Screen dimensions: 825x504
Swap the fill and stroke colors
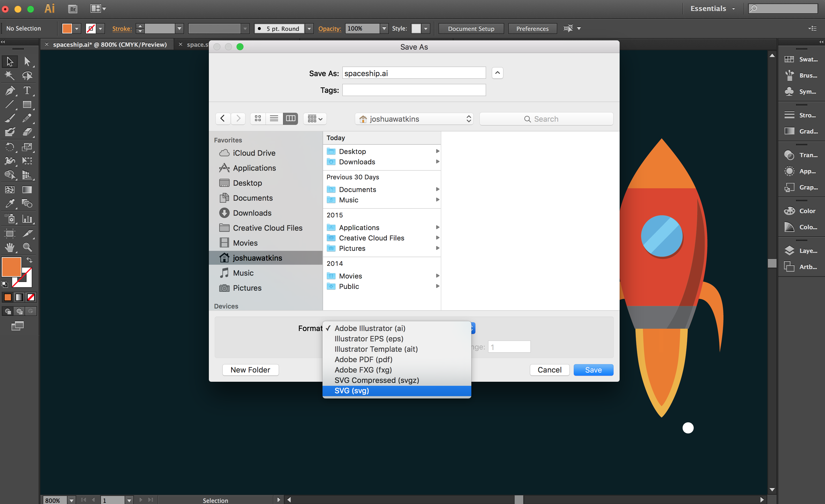(29, 260)
